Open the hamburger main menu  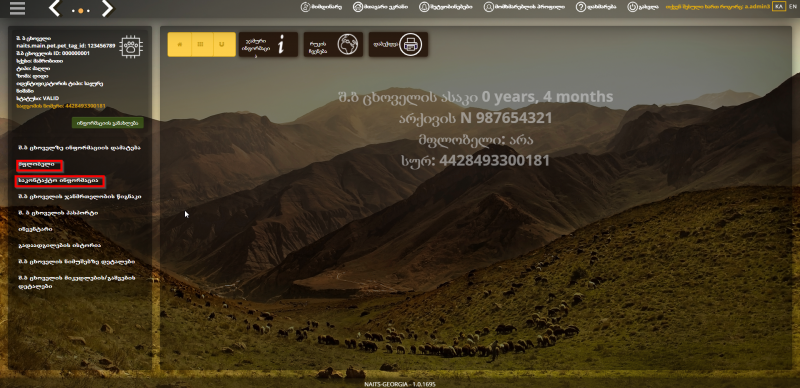17,8
